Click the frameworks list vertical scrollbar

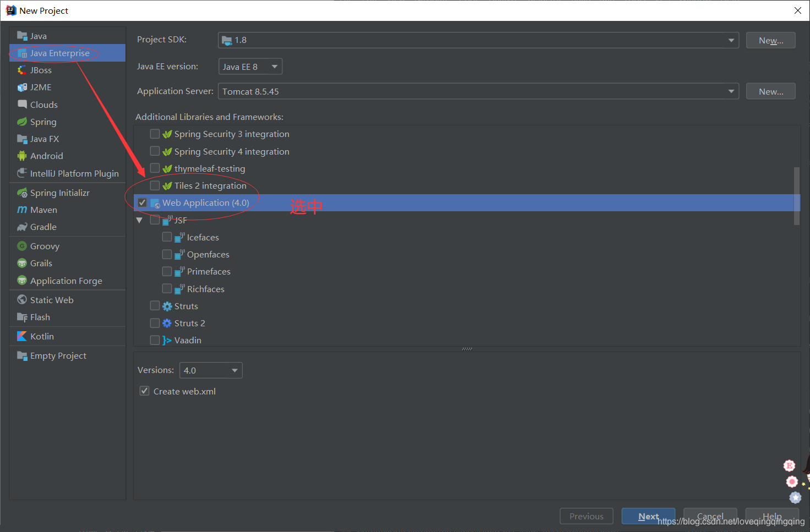(797, 196)
